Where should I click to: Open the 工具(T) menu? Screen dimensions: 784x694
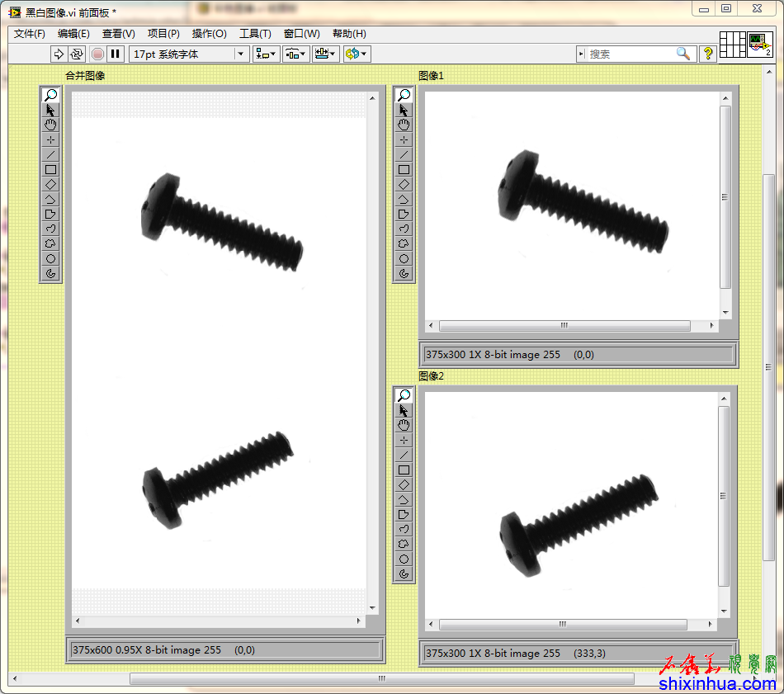pos(255,34)
